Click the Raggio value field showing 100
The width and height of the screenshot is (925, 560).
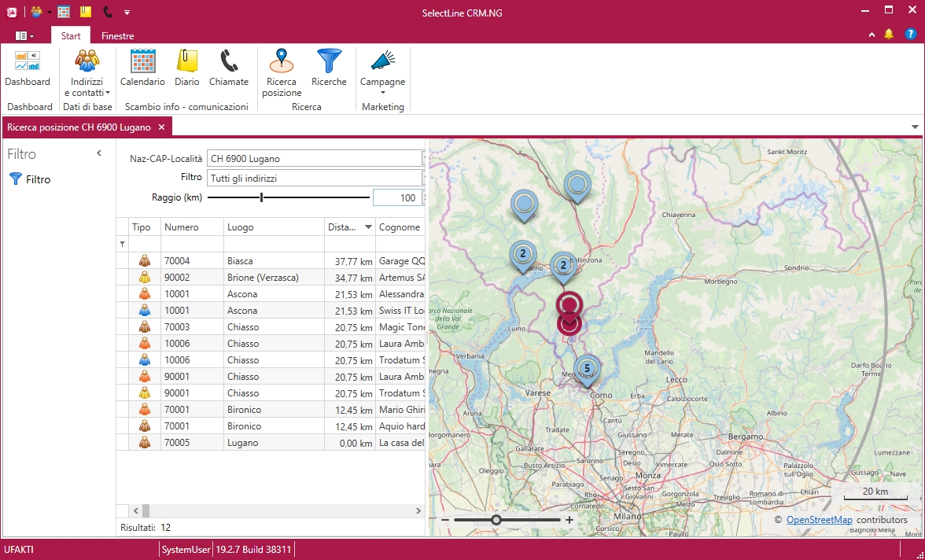(398, 197)
